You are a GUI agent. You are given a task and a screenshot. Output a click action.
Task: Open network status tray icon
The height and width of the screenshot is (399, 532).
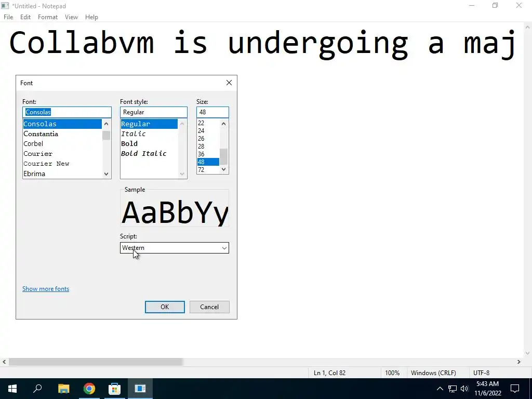453,389
